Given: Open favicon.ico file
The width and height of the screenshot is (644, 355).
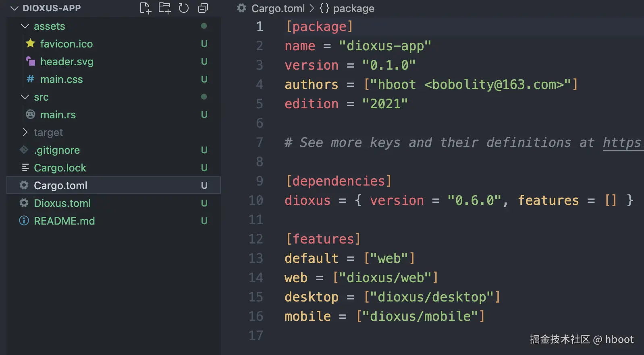Looking at the screenshot, I should 66,44.
